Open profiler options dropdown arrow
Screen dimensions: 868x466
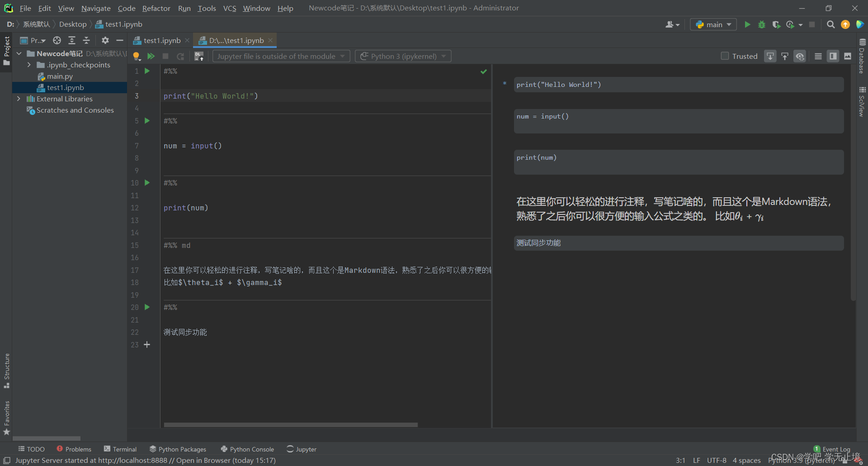click(x=801, y=25)
